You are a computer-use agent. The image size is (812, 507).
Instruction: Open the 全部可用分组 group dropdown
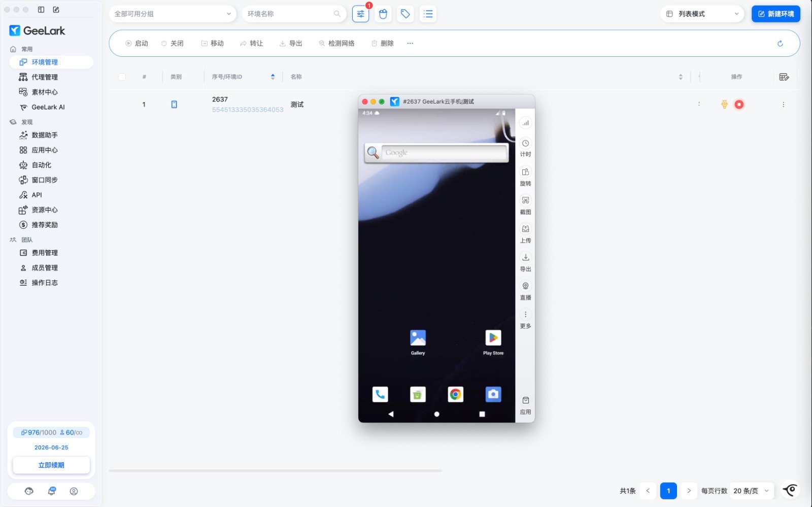pyautogui.click(x=172, y=14)
